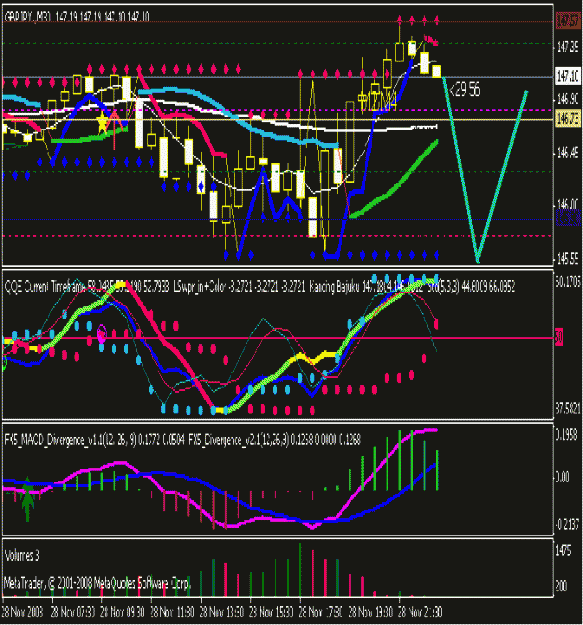The width and height of the screenshot is (583, 625).
Task: Click the 28 Nov 07:30 time axis label
Action: point(73,612)
